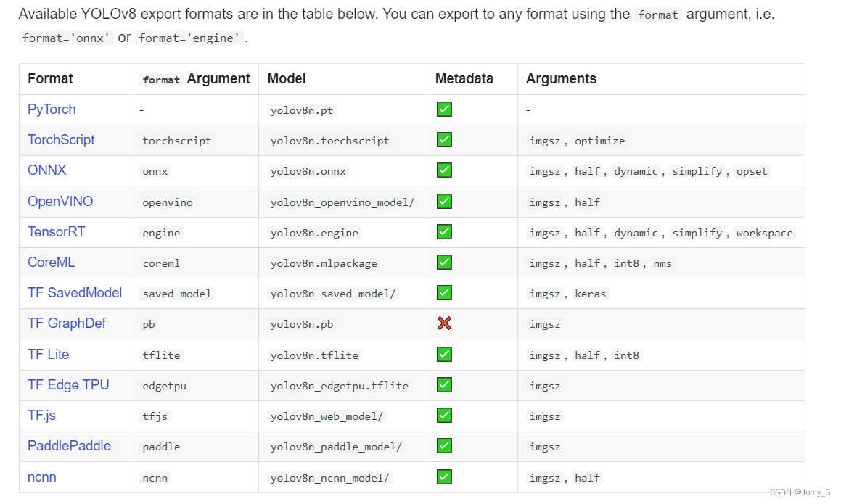
Task: Open the PaddlePaddle format link
Action: [69, 446]
